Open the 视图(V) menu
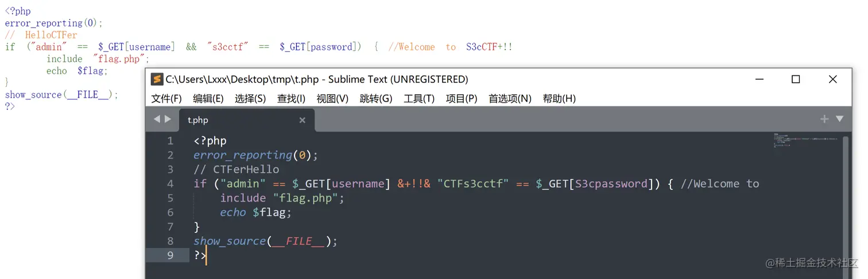 pyautogui.click(x=333, y=99)
